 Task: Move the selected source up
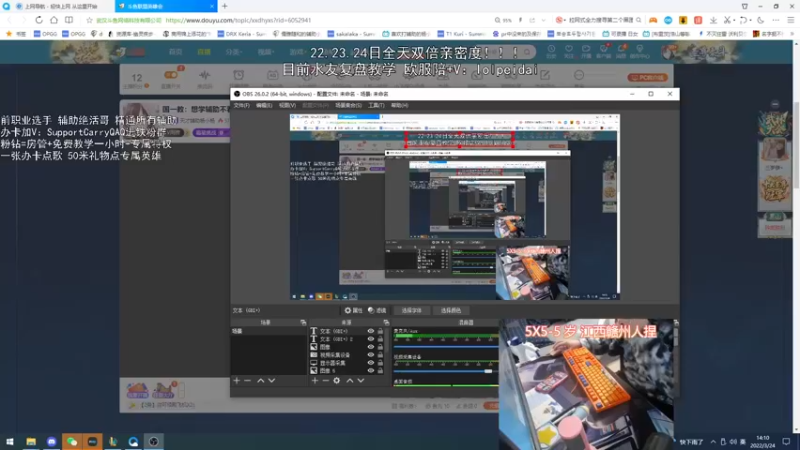[x=350, y=381]
